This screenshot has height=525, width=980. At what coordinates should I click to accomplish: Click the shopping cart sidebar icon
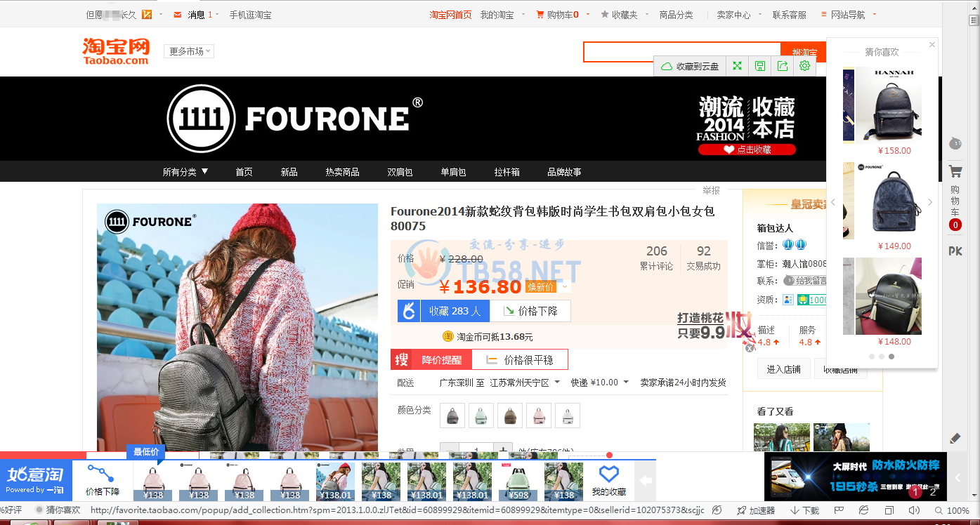tap(955, 171)
